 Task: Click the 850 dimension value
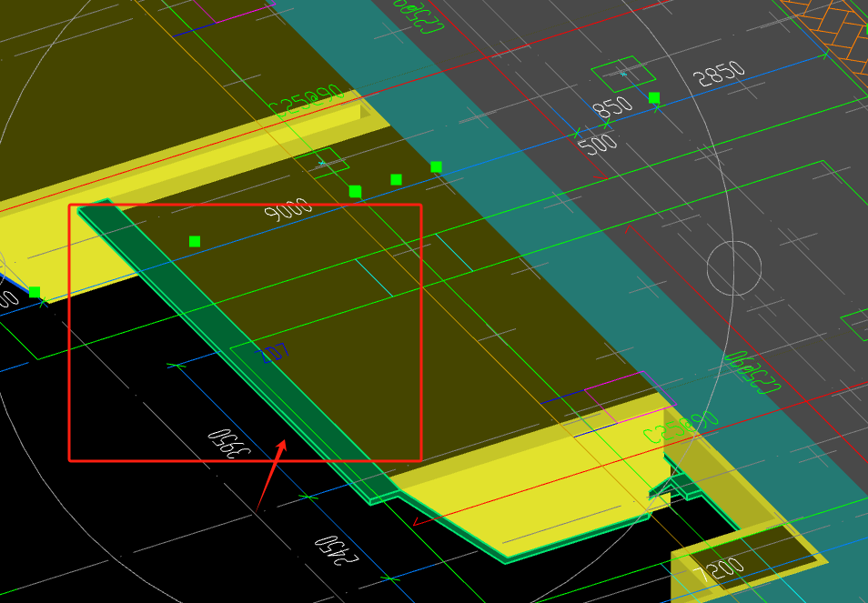[612, 106]
